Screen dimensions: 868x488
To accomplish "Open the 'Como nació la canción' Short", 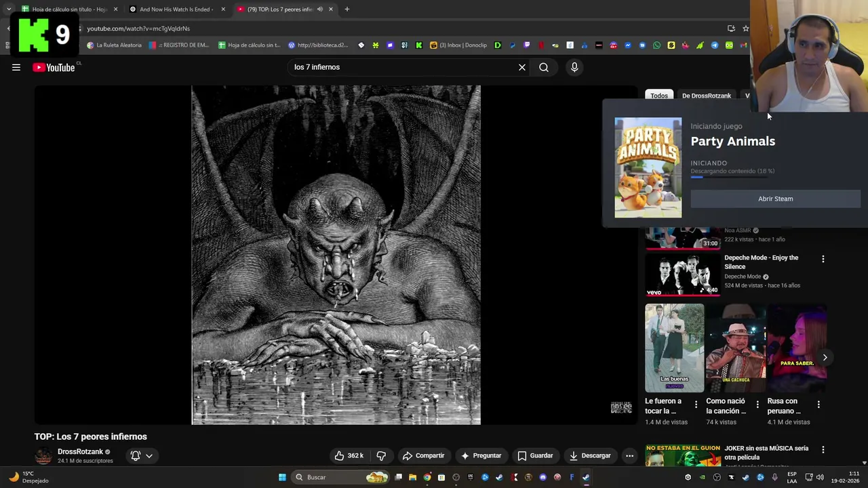I will click(x=736, y=348).
